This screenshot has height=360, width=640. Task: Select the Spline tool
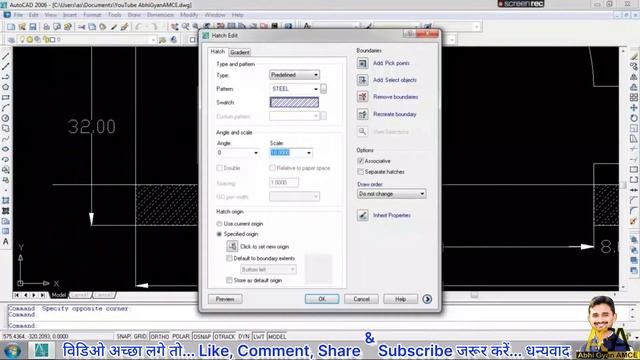[x=6, y=139]
